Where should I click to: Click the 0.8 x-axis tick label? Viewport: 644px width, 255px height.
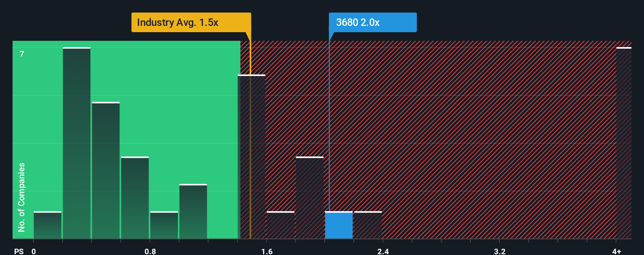click(x=150, y=251)
